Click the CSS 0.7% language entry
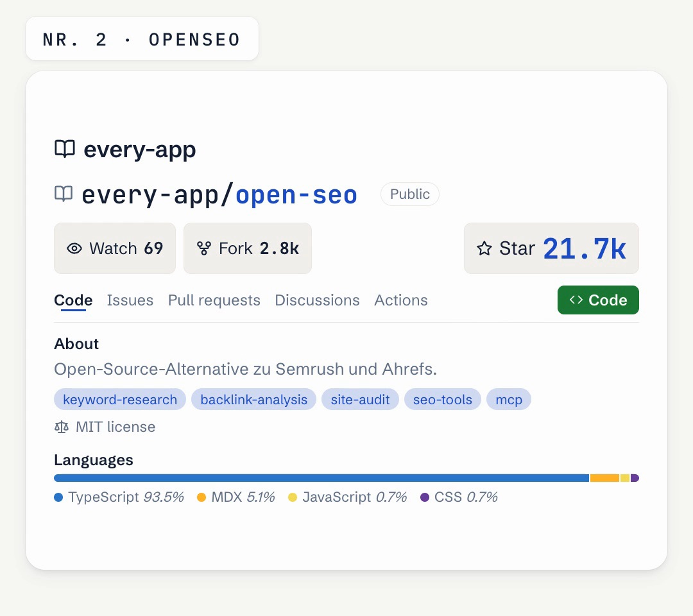693x616 pixels. pos(459,497)
